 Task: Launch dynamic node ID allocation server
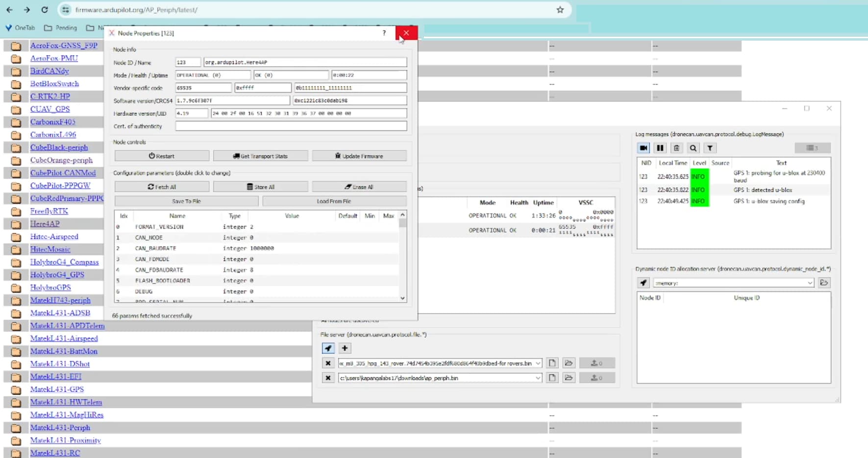point(644,283)
